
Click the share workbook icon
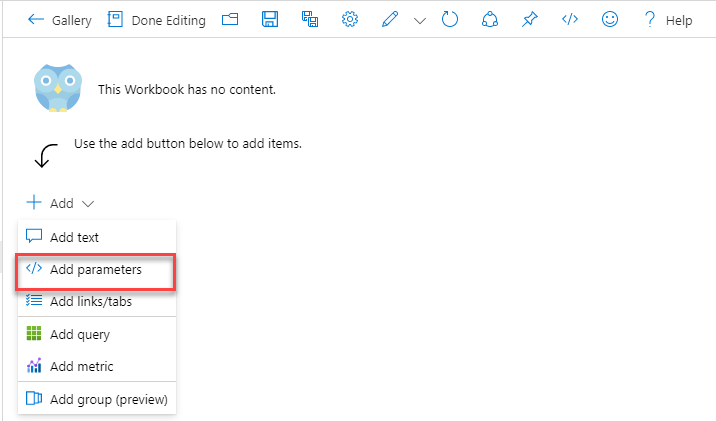[x=490, y=19]
